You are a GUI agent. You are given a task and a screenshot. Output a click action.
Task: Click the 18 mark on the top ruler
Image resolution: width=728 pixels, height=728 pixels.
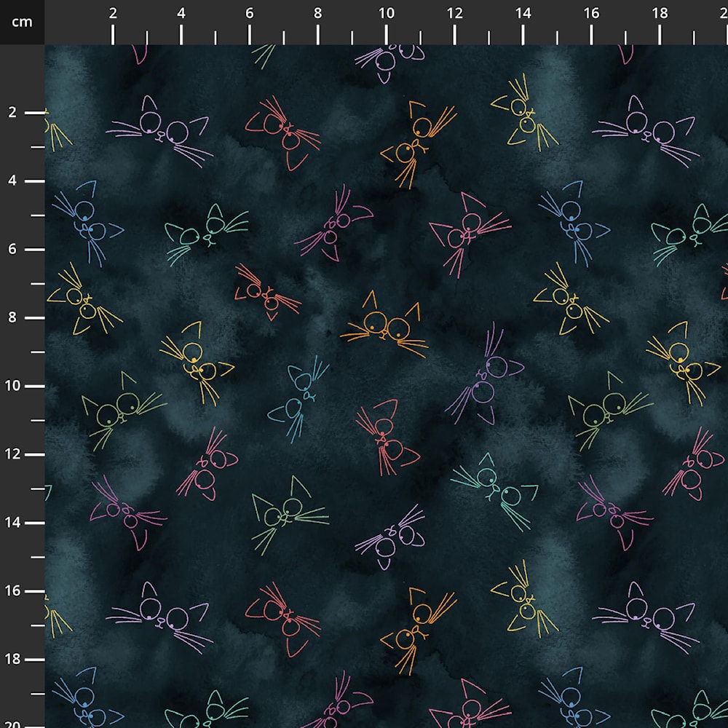pos(660,13)
